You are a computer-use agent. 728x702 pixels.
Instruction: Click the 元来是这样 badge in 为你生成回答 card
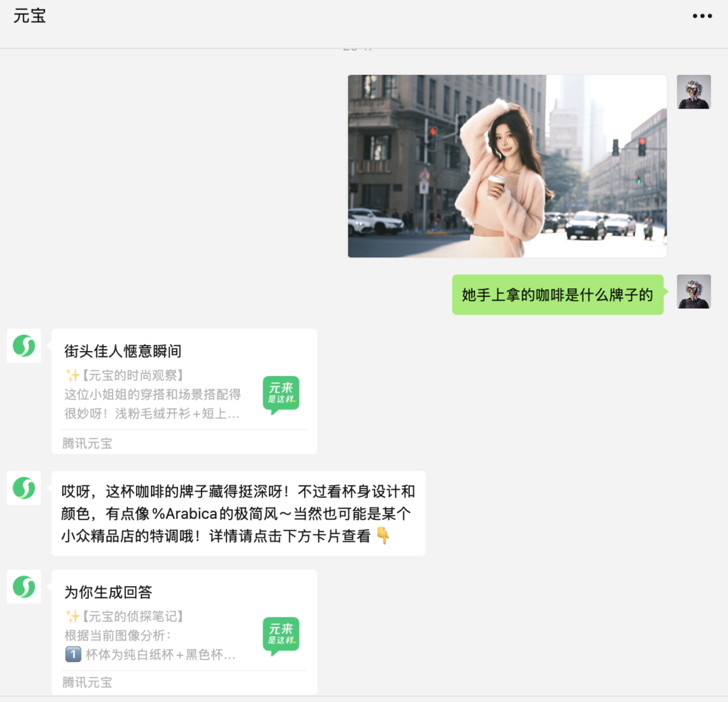click(281, 636)
